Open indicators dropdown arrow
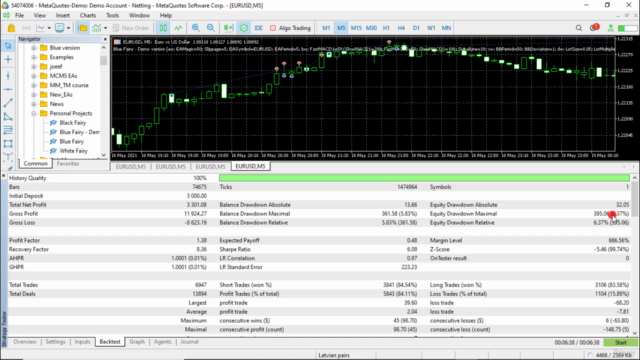This screenshot has width=640, height=360. coord(105,28)
